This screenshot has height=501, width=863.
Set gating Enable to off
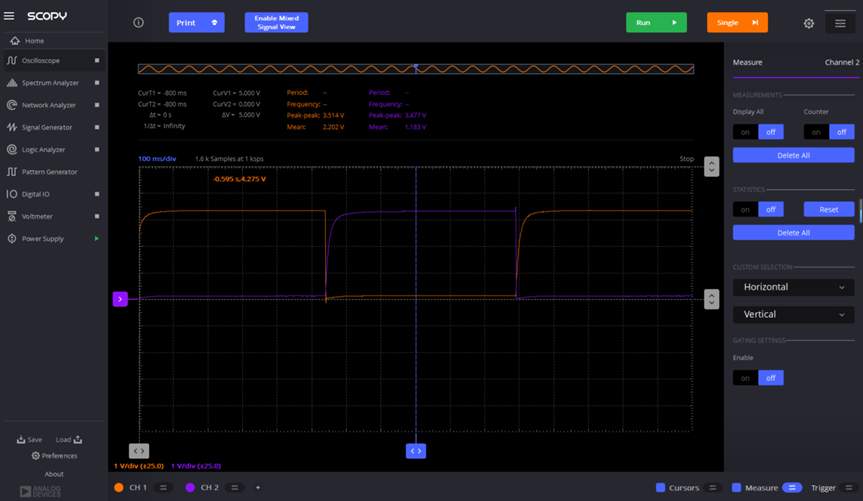pos(771,378)
